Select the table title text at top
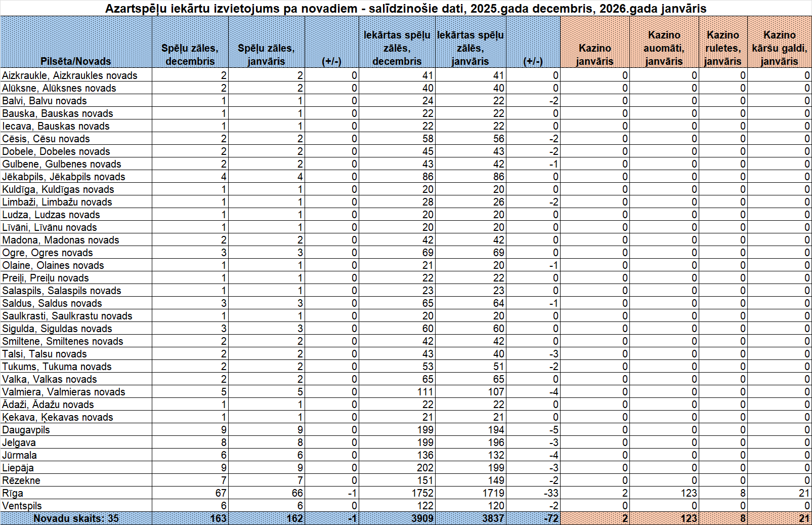This screenshot has height=525, width=812. coord(406,9)
